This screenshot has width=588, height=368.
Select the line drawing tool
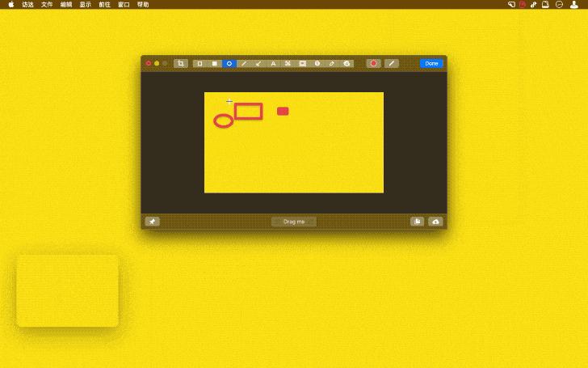point(244,63)
